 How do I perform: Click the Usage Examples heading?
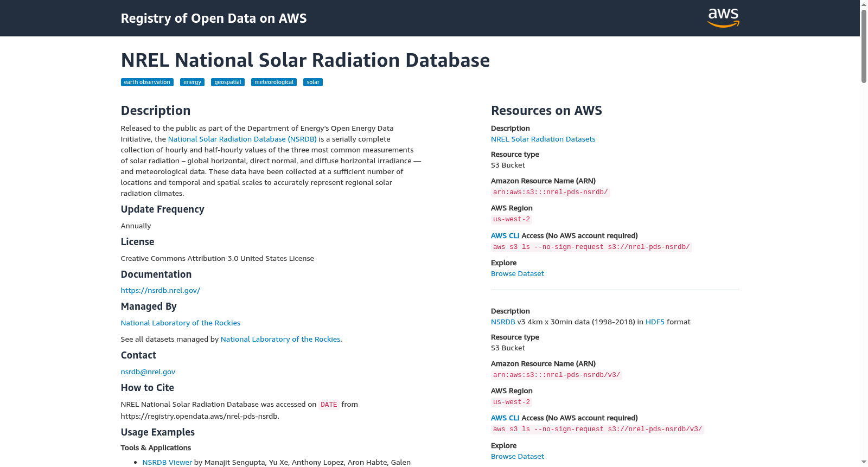click(158, 432)
